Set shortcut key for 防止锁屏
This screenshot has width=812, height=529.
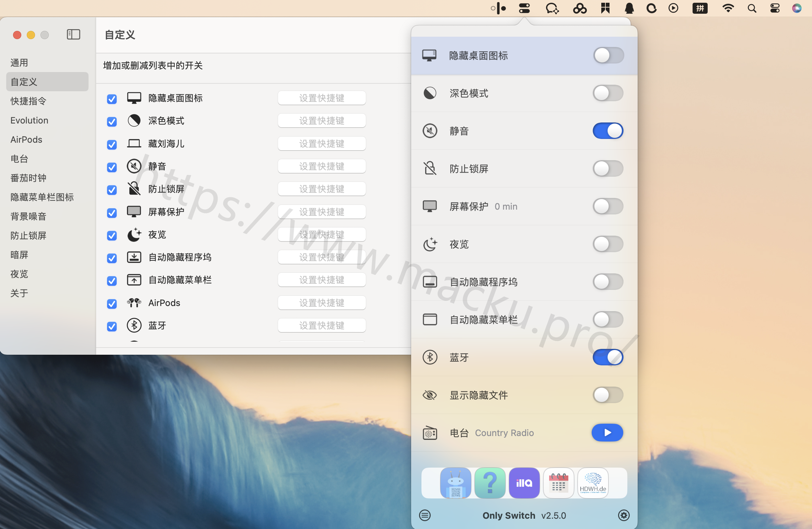tap(322, 189)
